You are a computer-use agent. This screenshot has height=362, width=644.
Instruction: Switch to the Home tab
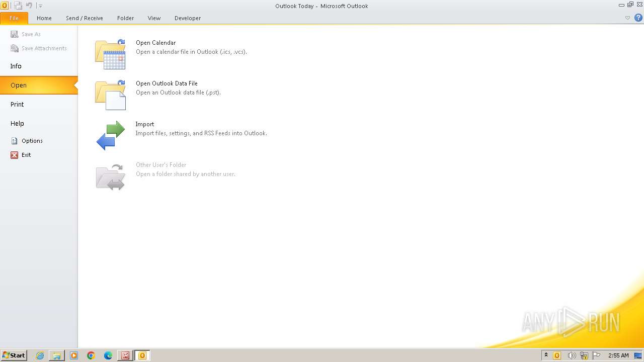(x=44, y=18)
